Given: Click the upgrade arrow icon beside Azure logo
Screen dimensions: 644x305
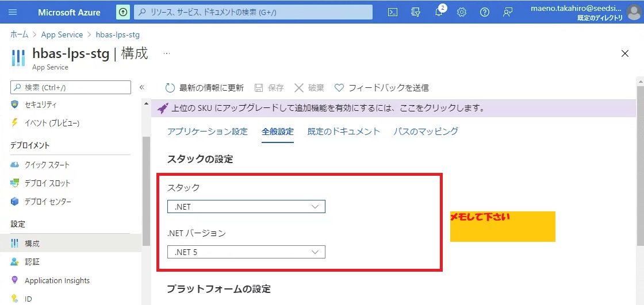Looking at the screenshot, I should coord(123,12).
